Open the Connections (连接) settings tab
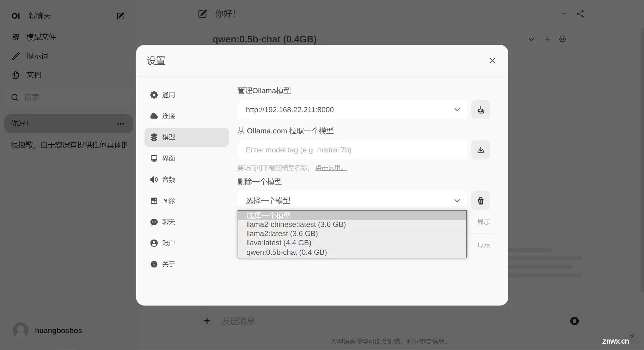The image size is (644, 350). coord(187,116)
